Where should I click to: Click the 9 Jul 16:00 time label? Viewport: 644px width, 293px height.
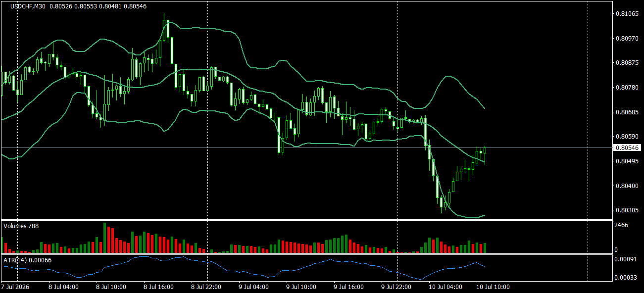pos(348,287)
